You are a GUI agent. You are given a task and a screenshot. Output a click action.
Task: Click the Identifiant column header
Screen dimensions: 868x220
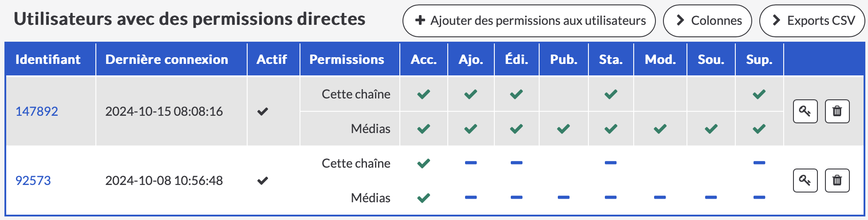[48, 59]
